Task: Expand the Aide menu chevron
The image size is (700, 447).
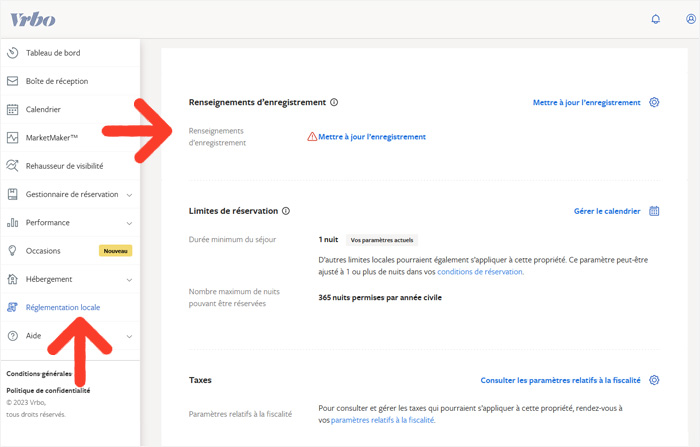Action: coord(129,336)
